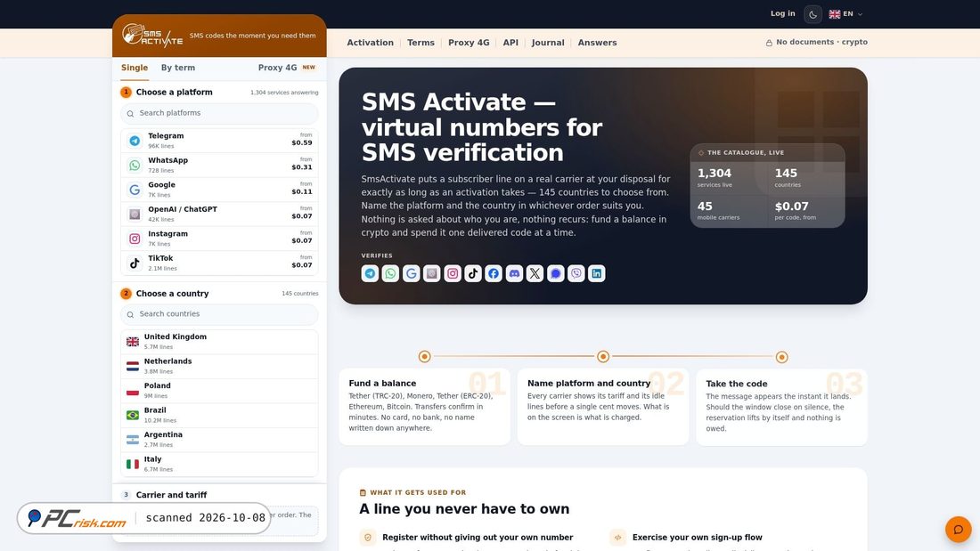Choose Netherlands in the country list
The width and height of the screenshot is (980, 551).
pyautogui.click(x=219, y=366)
